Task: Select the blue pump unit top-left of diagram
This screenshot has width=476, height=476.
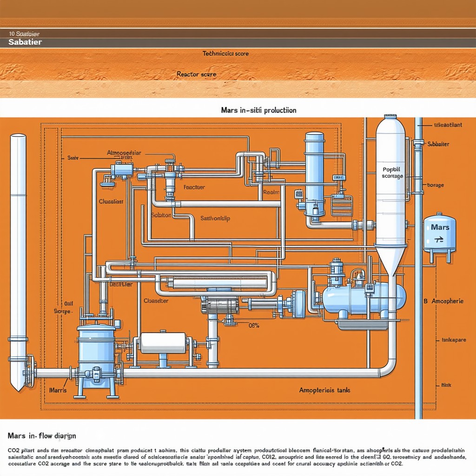Action: tap(121, 170)
